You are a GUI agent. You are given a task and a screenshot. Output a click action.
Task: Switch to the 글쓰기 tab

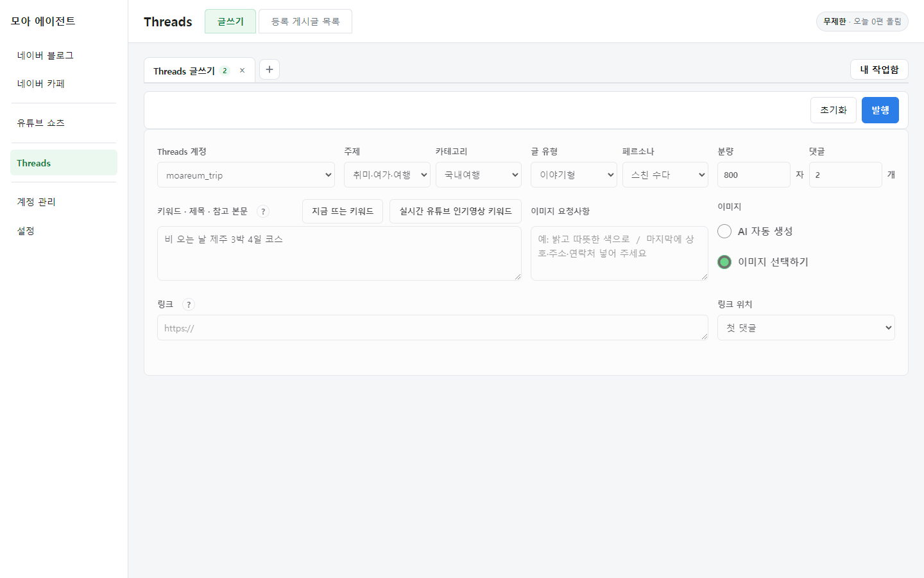point(230,21)
